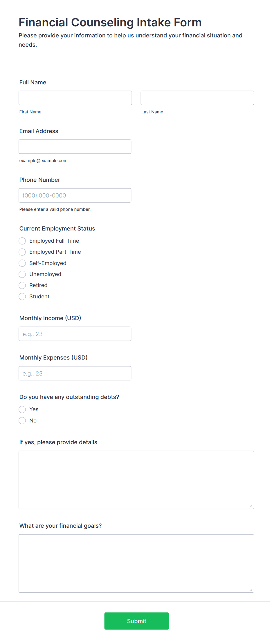Select Yes for outstanding debts
This screenshot has width=270, height=644.
(22, 409)
